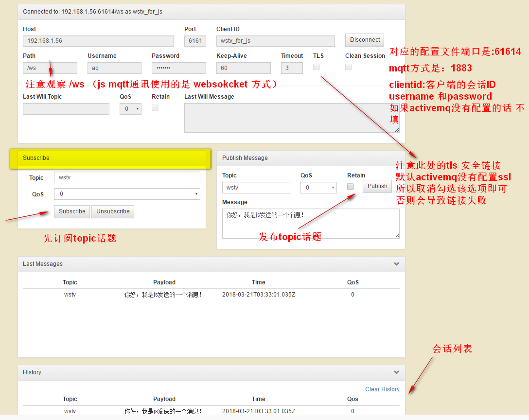529x420 pixels.
Task: Click the Subscribe panel header
Action: click(x=111, y=158)
